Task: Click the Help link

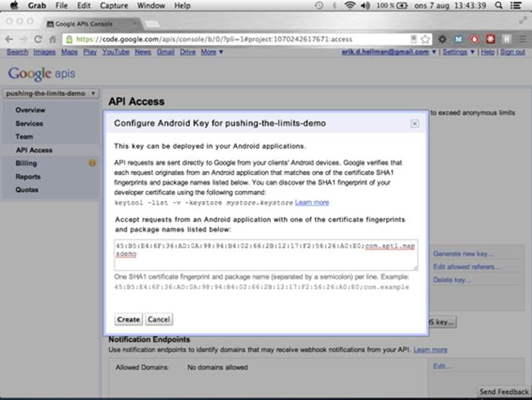Action: 488,52
